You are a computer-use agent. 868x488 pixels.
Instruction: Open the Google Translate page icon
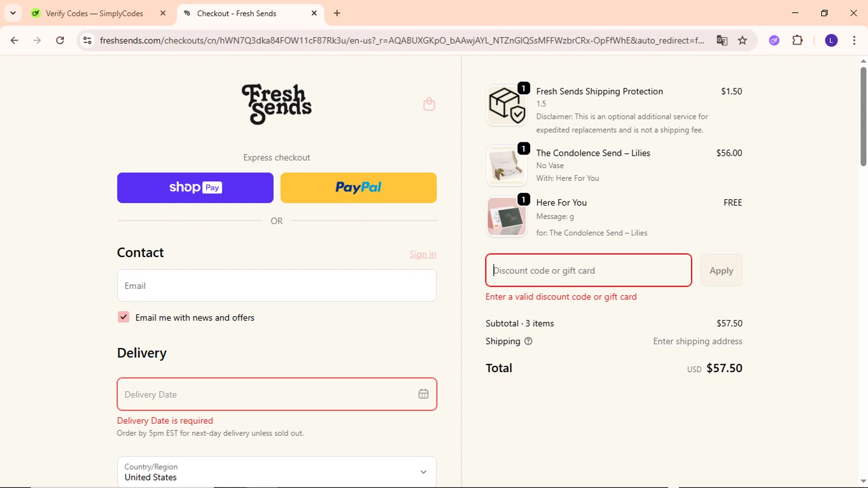[722, 41]
